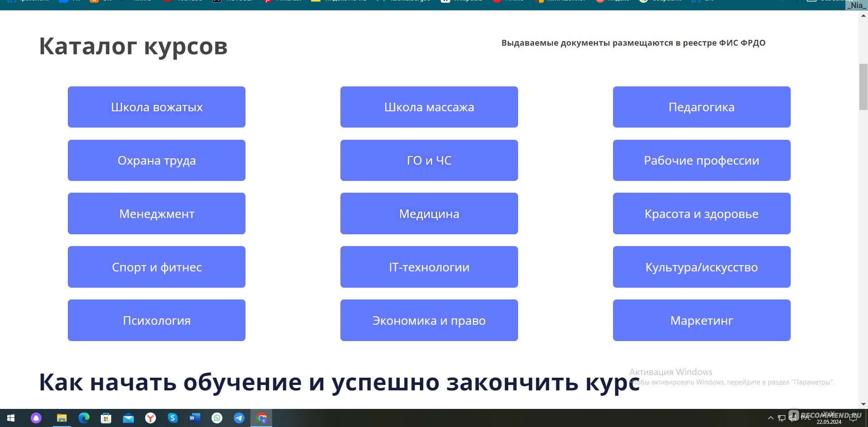The height and width of the screenshot is (427, 868).
Task: Click the Как начать обучение heading
Action: [339, 382]
